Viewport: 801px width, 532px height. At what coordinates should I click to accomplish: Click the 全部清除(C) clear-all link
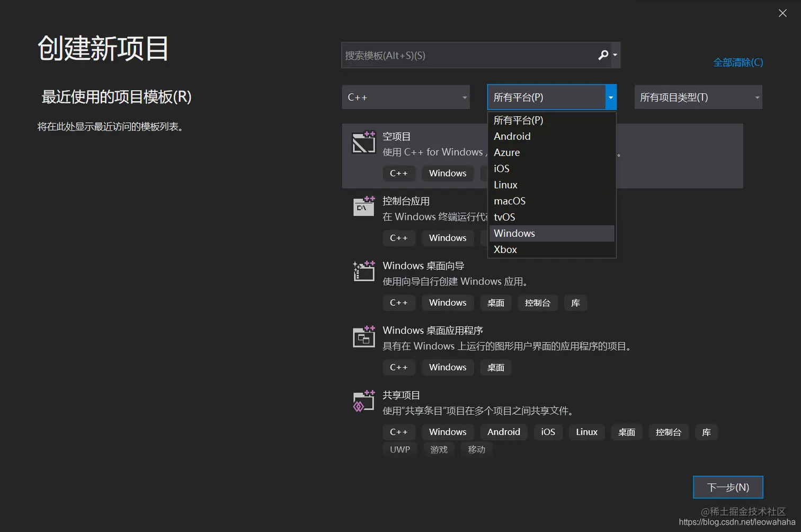[737, 62]
